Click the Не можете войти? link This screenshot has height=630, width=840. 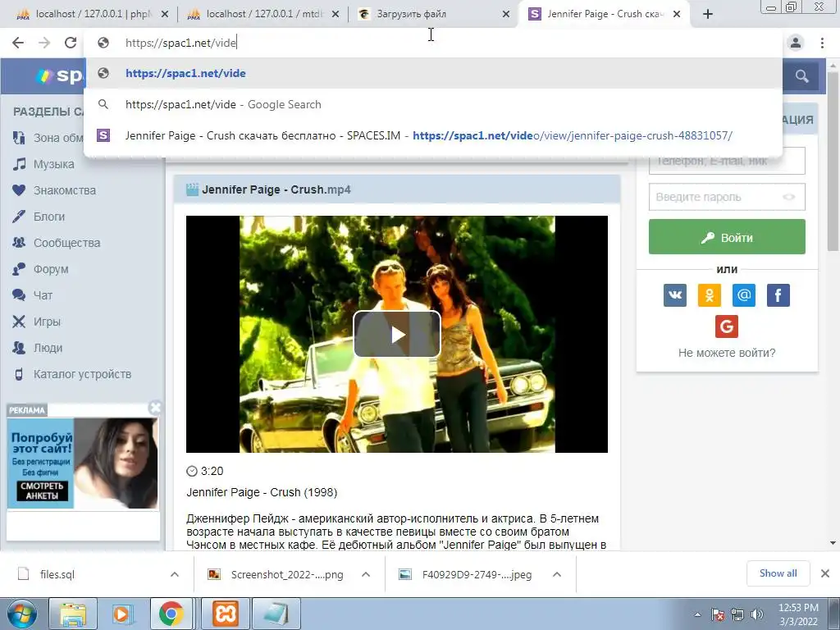pos(727,353)
